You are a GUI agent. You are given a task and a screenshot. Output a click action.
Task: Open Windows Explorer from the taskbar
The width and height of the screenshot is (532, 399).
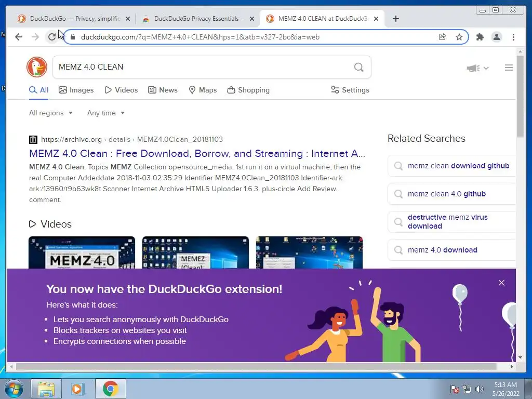pyautogui.click(x=46, y=389)
